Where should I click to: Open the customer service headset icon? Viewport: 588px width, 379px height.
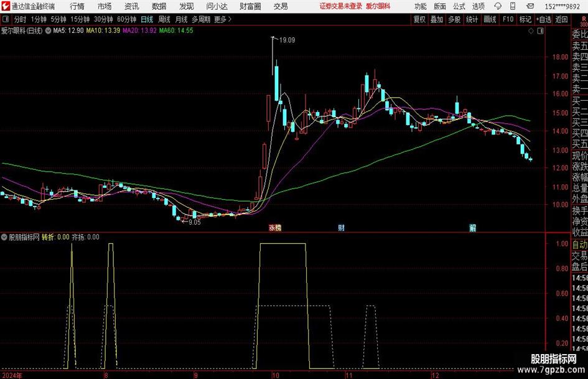pyautogui.click(x=498, y=6)
